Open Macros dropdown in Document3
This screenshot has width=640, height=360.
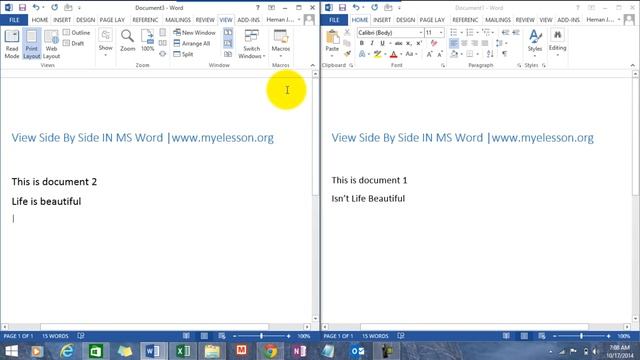click(281, 44)
